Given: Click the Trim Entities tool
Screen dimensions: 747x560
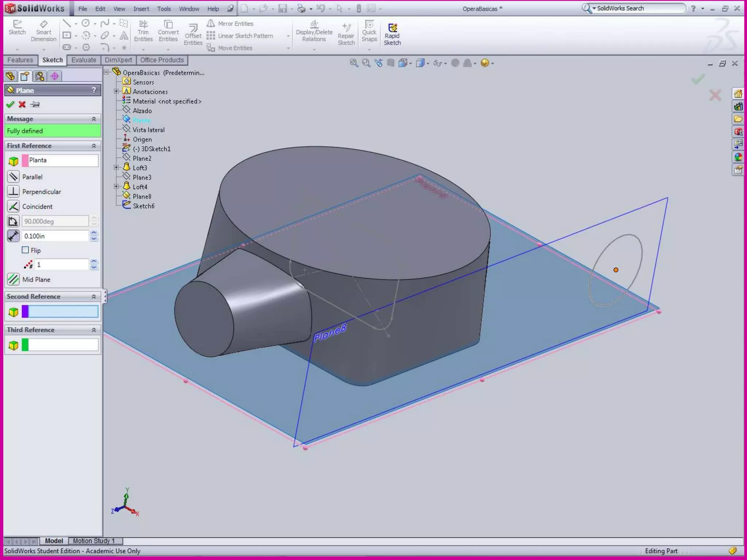Looking at the screenshot, I should (143, 24).
